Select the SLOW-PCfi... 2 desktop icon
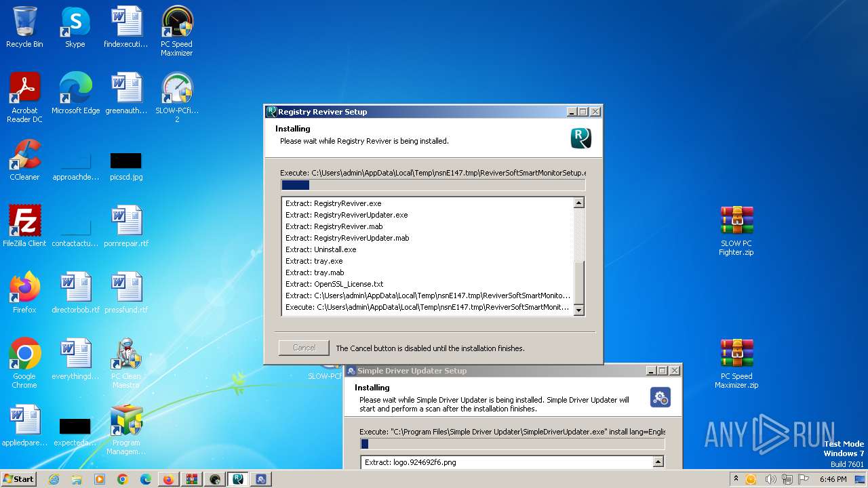868x488 pixels. [x=177, y=98]
